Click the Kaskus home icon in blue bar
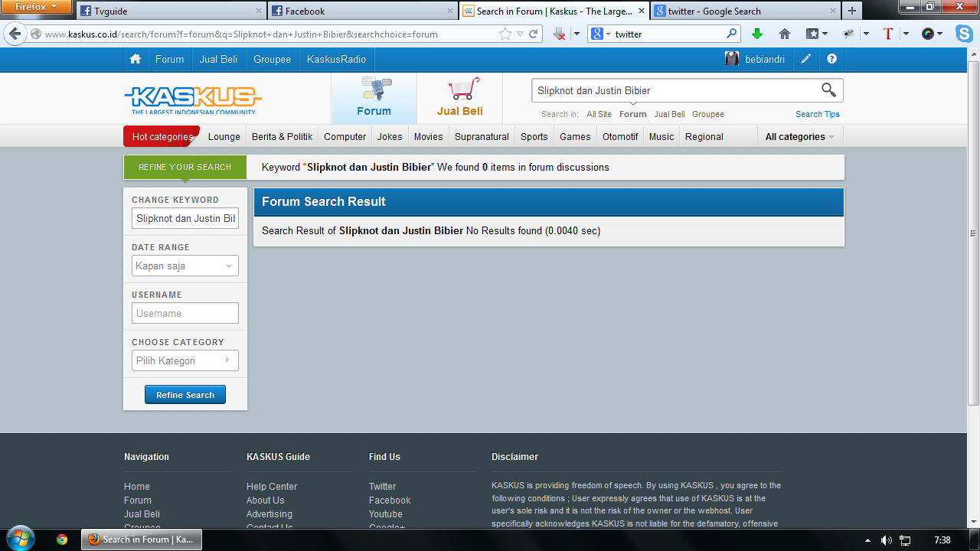The image size is (980, 551). tap(136, 60)
